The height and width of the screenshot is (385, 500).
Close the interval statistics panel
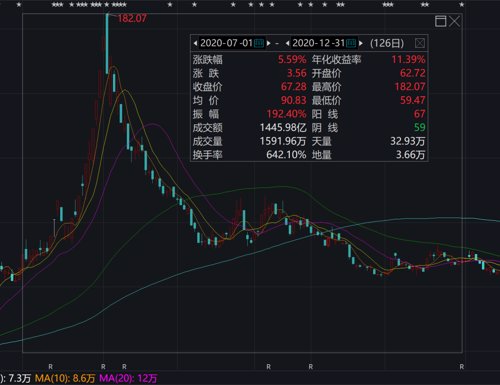coord(420,43)
